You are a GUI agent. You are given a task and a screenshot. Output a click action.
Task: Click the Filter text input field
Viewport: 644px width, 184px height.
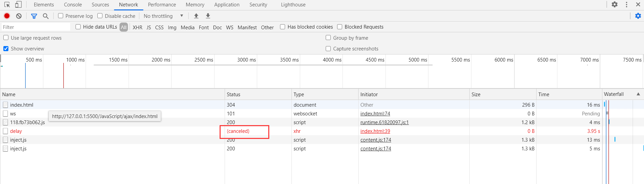[x=35, y=27]
